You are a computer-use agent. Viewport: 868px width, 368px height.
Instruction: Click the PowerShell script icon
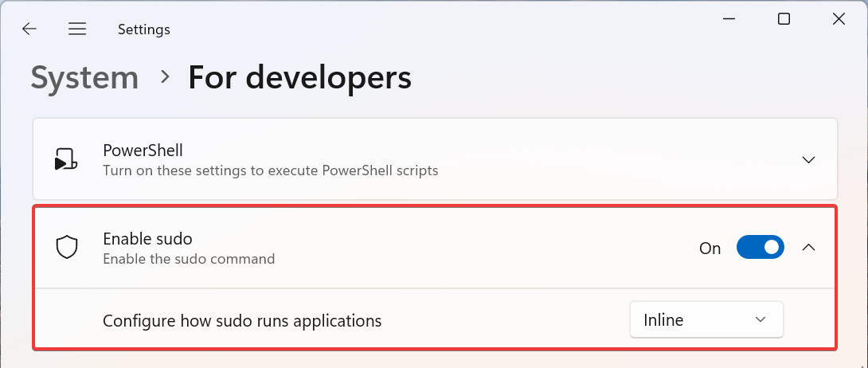pos(65,159)
